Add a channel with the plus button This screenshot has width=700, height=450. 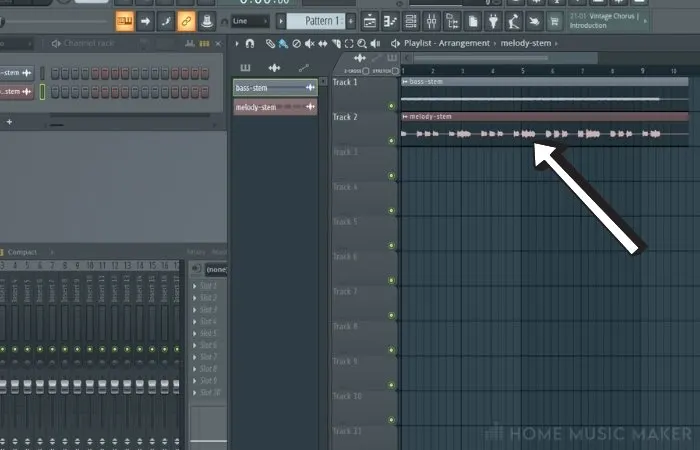tap(9, 122)
